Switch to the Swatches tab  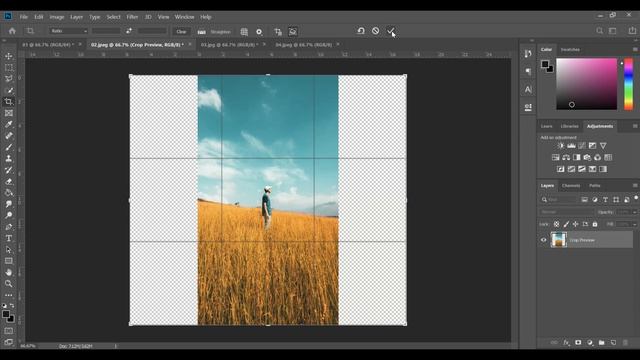(x=570, y=49)
